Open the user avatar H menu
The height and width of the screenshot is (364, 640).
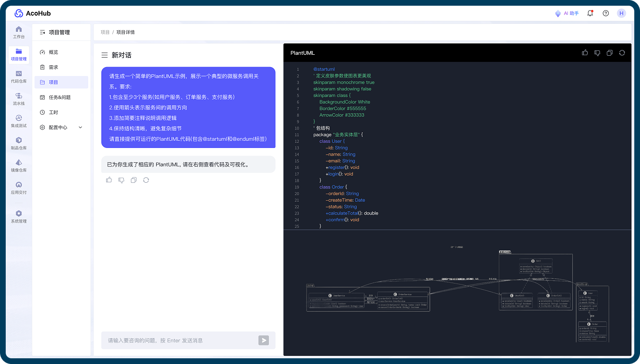[x=621, y=13]
